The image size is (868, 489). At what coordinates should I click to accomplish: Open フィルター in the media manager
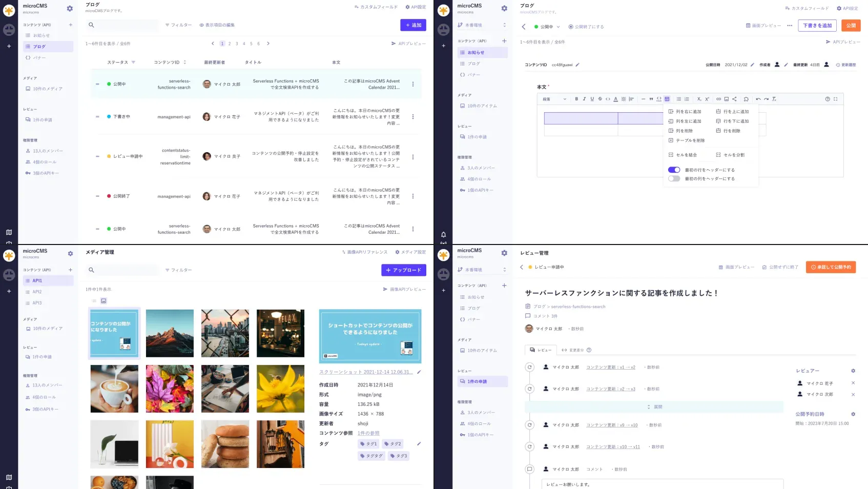[178, 270]
